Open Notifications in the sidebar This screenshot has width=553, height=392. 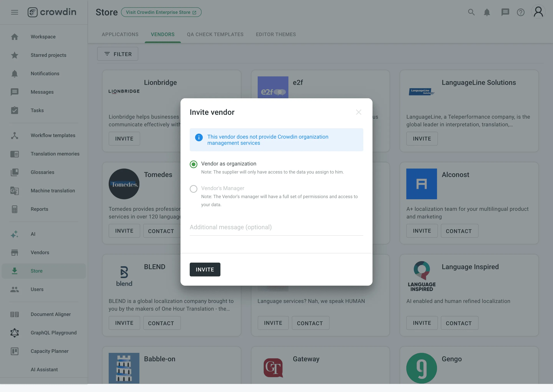click(x=45, y=73)
